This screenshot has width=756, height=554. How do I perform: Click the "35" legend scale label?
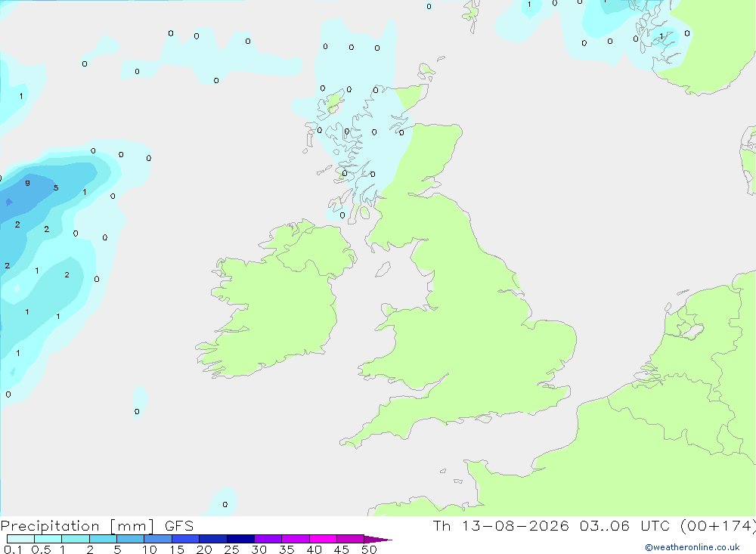287,549
